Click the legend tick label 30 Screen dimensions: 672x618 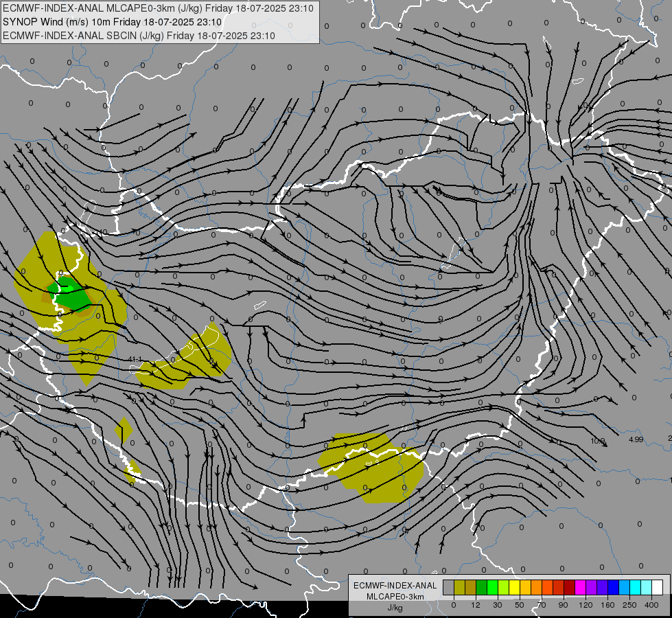click(x=498, y=605)
